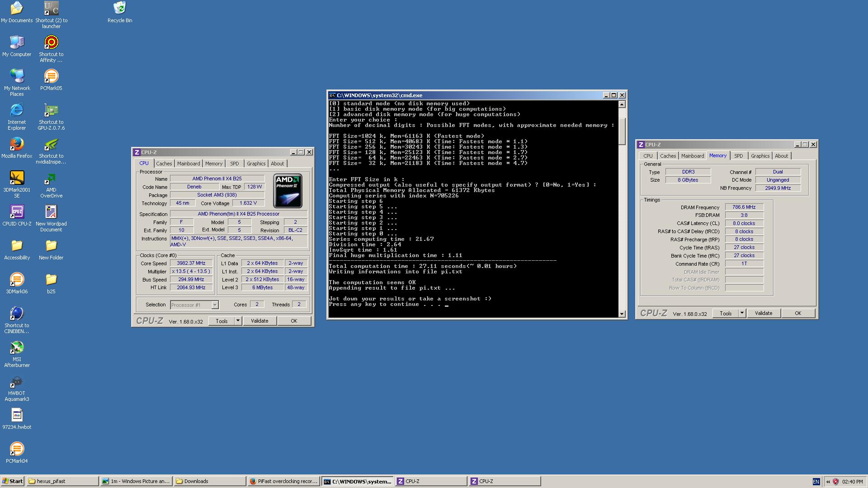Click the Core Speed value 3982.37 MHz

coord(191,263)
